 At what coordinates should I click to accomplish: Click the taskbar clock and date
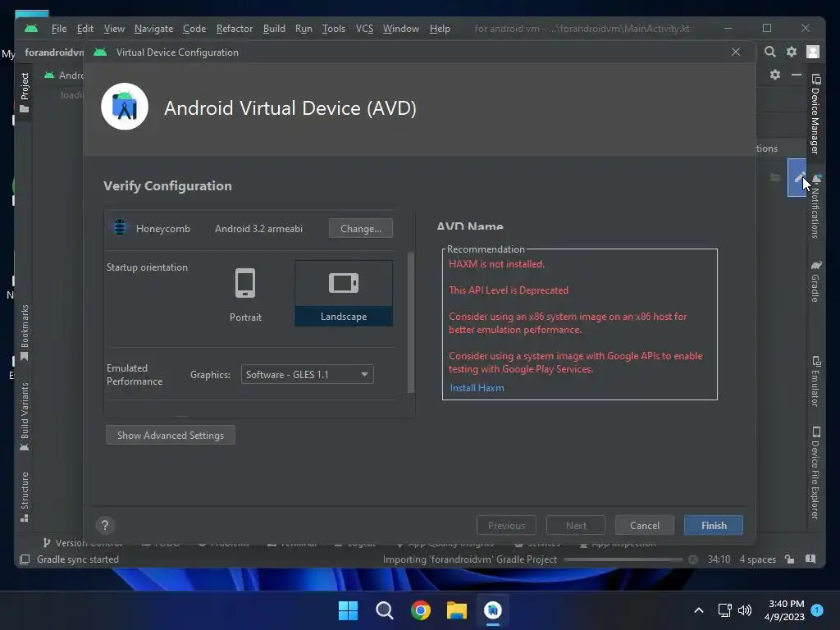click(x=784, y=610)
